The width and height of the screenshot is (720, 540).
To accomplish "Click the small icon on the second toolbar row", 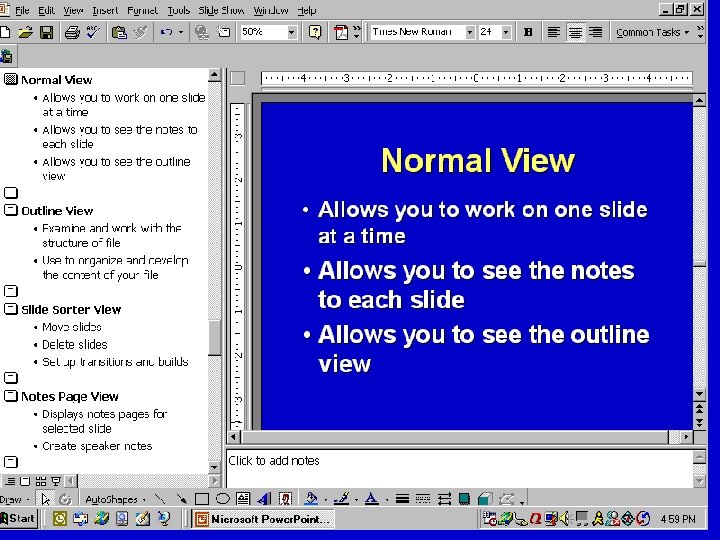I will tap(6, 56).
